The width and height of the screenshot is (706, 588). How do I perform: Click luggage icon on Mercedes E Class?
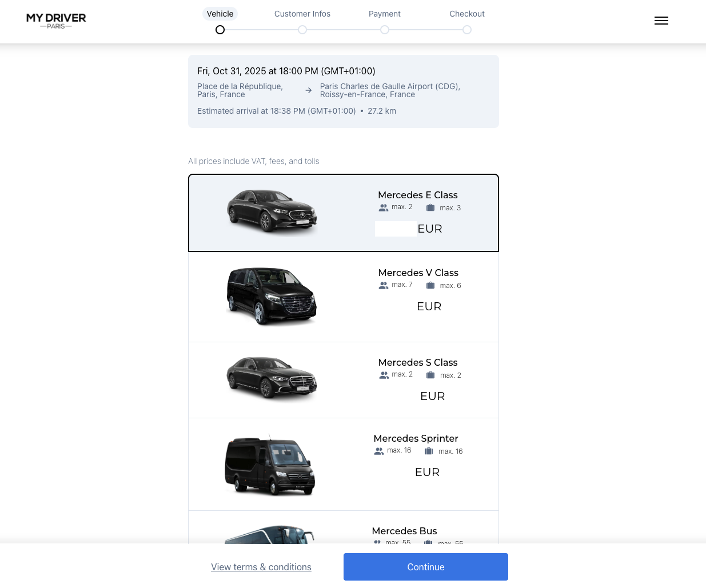(x=430, y=208)
